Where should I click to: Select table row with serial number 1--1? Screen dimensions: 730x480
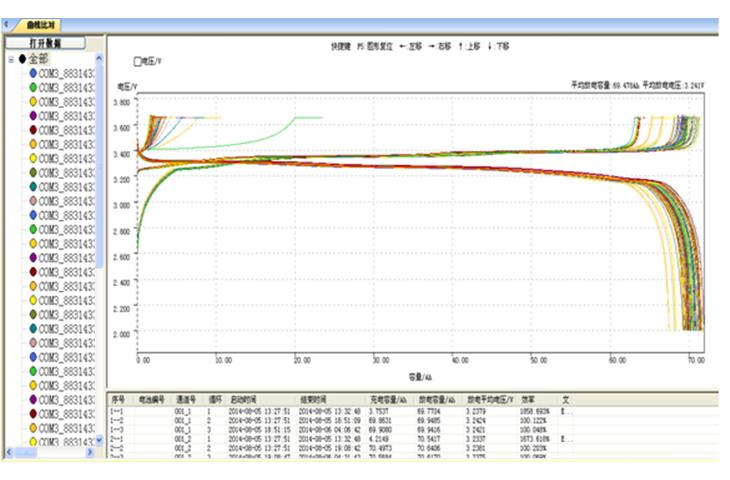tap(118, 409)
